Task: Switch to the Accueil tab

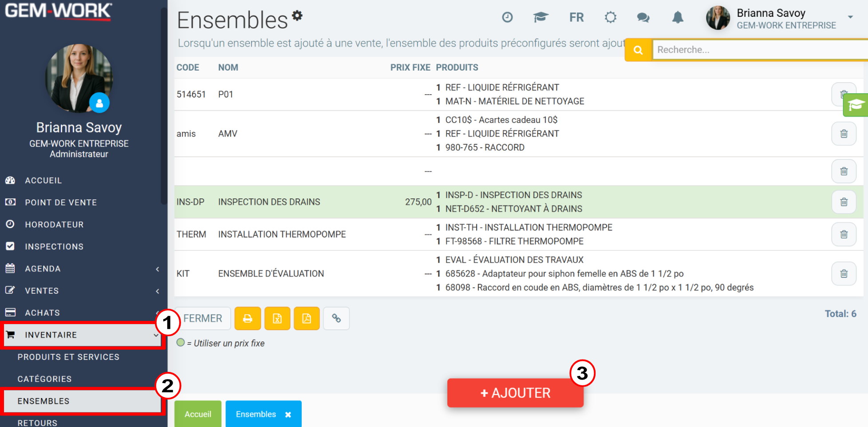Action: tap(198, 414)
